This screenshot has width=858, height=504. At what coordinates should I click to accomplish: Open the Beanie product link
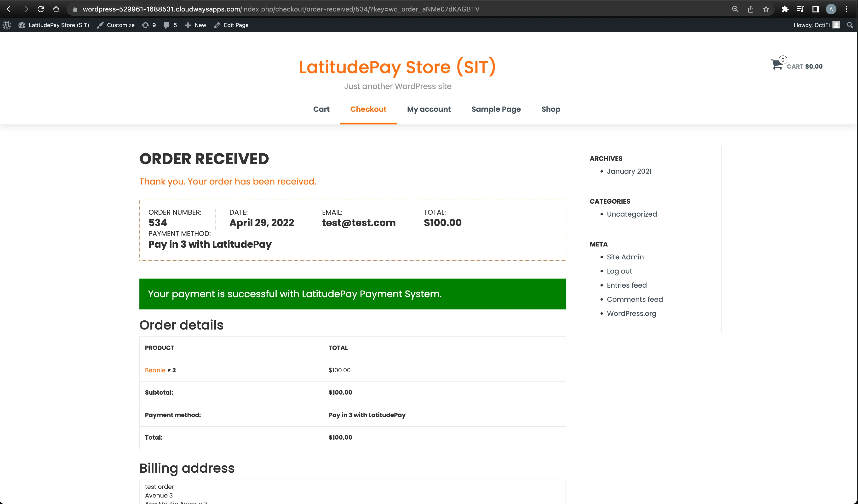click(x=155, y=370)
